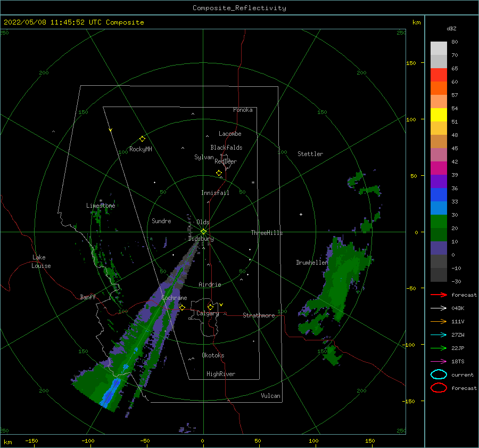This screenshot has width=479, height=448.
Task: Click the 80 dBZ color swatch
Action: 439,48
